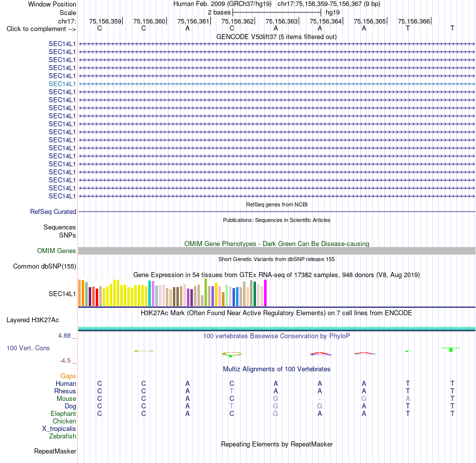Click the RepeatMasker track label
The height and width of the screenshot is (463, 476).
point(55,451)
